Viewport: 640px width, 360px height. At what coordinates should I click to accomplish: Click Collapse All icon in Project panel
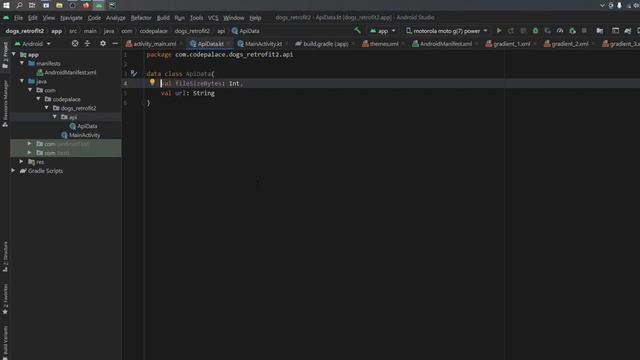(x=87, y=43)
